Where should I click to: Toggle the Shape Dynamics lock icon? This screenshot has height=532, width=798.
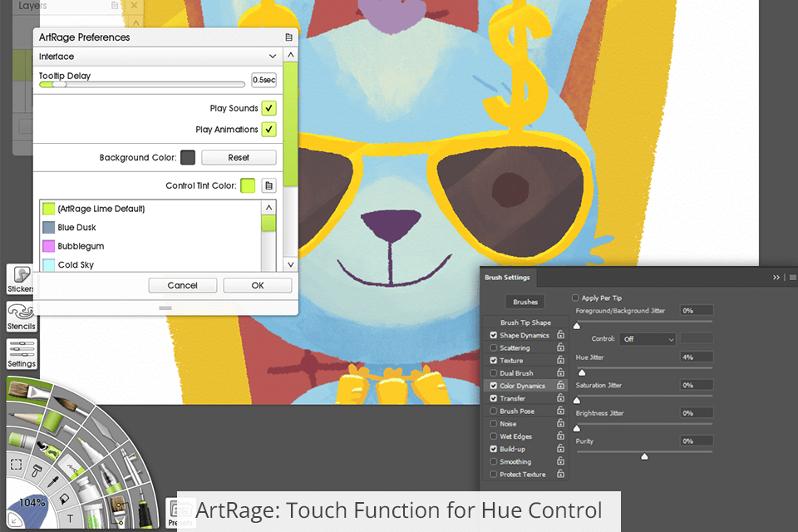pyautogui.click(x=560, y=334)
